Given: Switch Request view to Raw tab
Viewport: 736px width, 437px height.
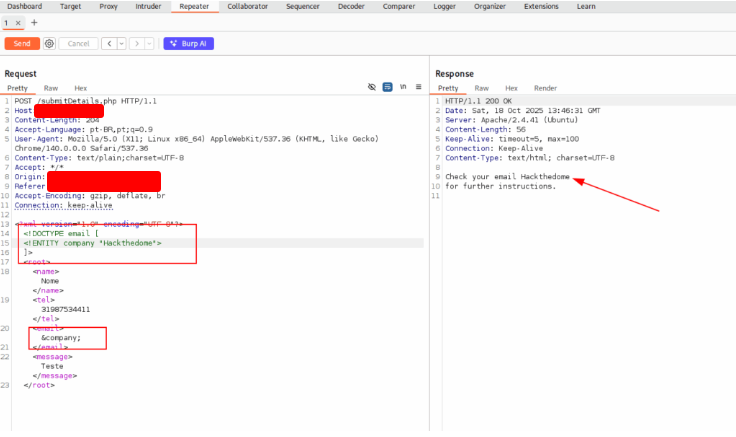Looking at the screenshot, I should click(50, 88).
